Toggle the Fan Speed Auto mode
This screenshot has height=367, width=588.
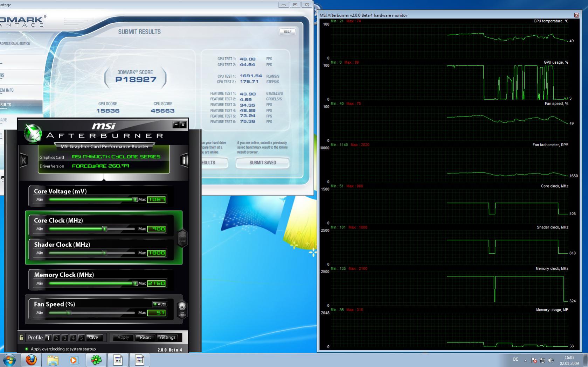(160, 304)
